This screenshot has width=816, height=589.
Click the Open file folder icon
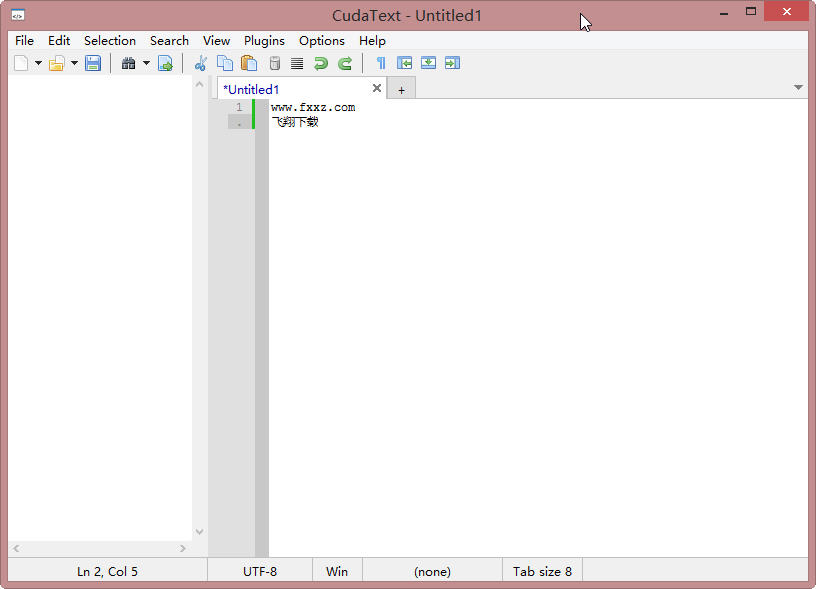(x=57, y=63)
